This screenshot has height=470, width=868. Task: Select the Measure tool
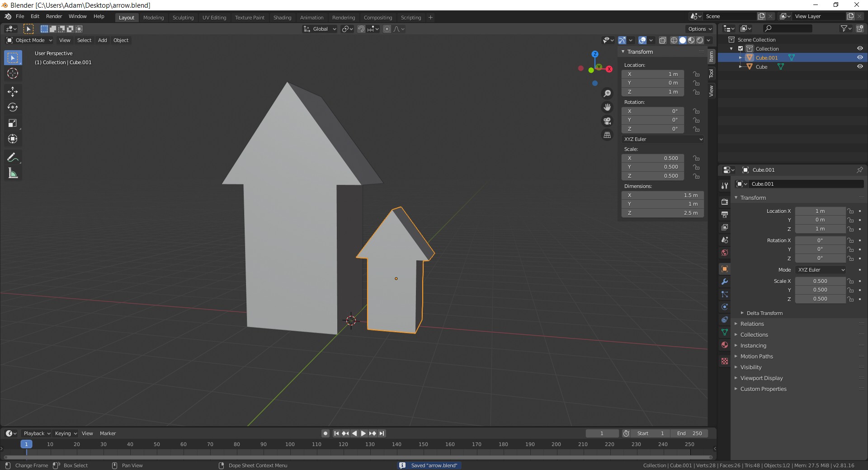point(13,173)
